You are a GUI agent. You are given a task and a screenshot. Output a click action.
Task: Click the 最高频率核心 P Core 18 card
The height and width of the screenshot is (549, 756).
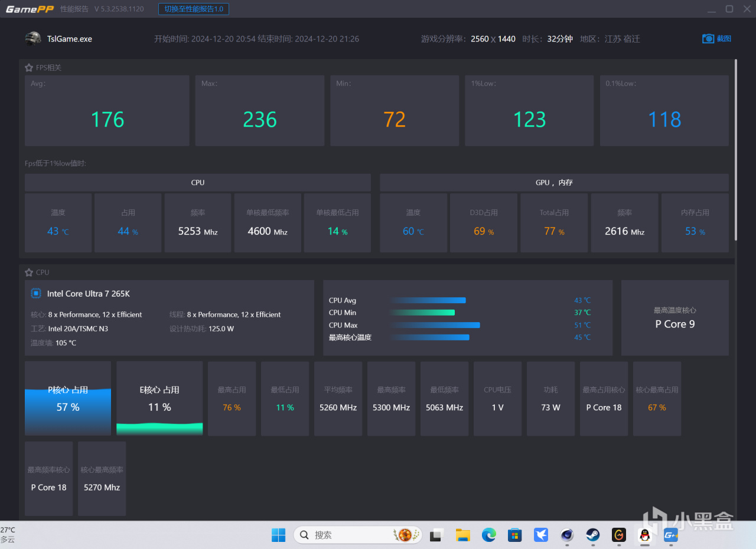point(48,479)
